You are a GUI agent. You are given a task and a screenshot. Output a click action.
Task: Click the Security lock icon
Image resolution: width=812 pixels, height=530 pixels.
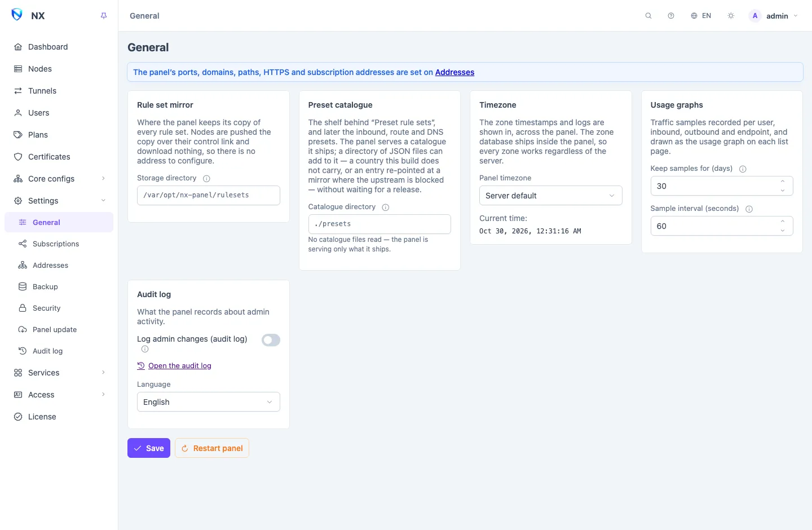coord(23,308)
